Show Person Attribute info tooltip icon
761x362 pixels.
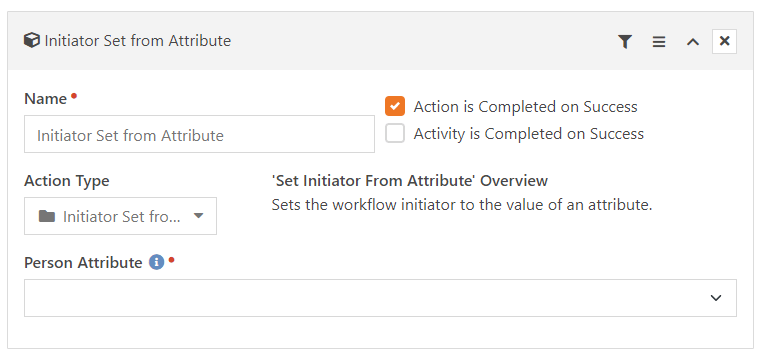click(156, 263)
